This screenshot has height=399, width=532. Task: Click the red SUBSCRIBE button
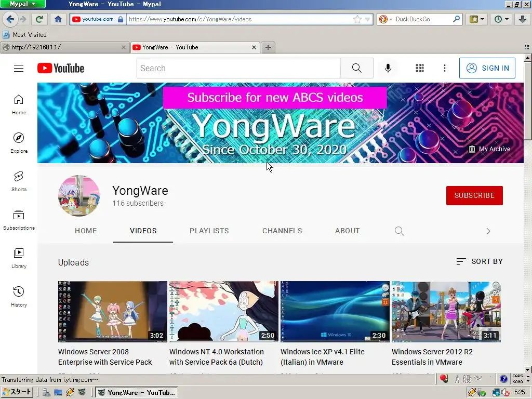pos(474,195)
